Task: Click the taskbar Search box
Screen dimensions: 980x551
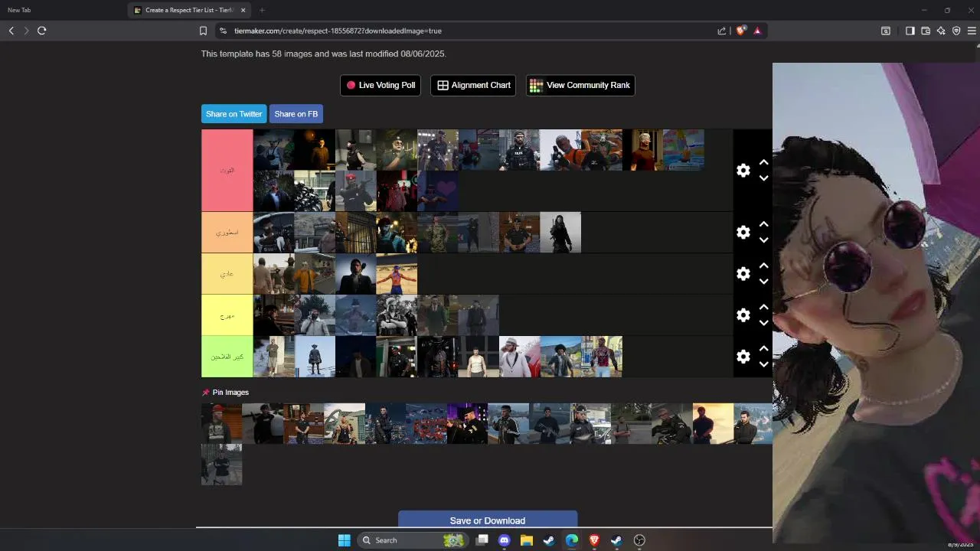Action: coord(411,540)
